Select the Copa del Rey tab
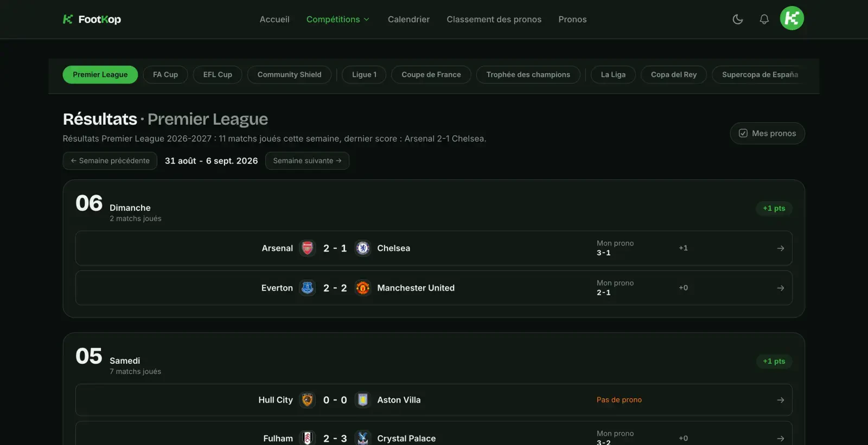This screenshot has height=445, width=868. click(x=674, y=75)
